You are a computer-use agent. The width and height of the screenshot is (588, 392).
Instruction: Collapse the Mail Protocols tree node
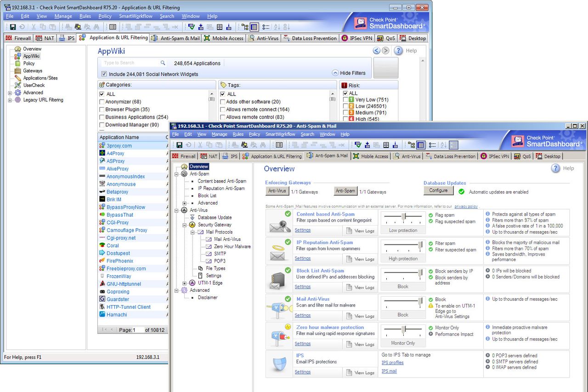pyautogui.click(x=193, y=232)
